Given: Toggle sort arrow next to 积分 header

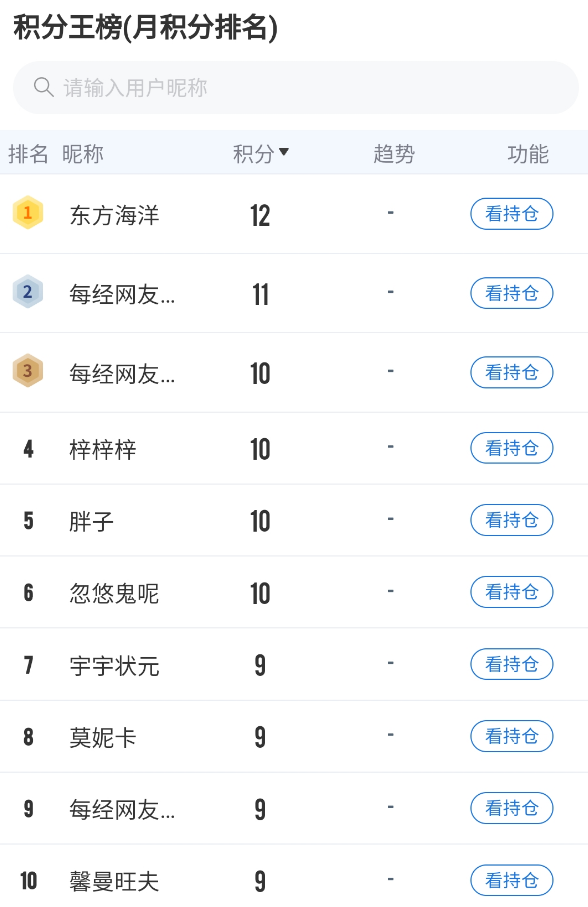Looking at the screenshot, I should 284,152.
